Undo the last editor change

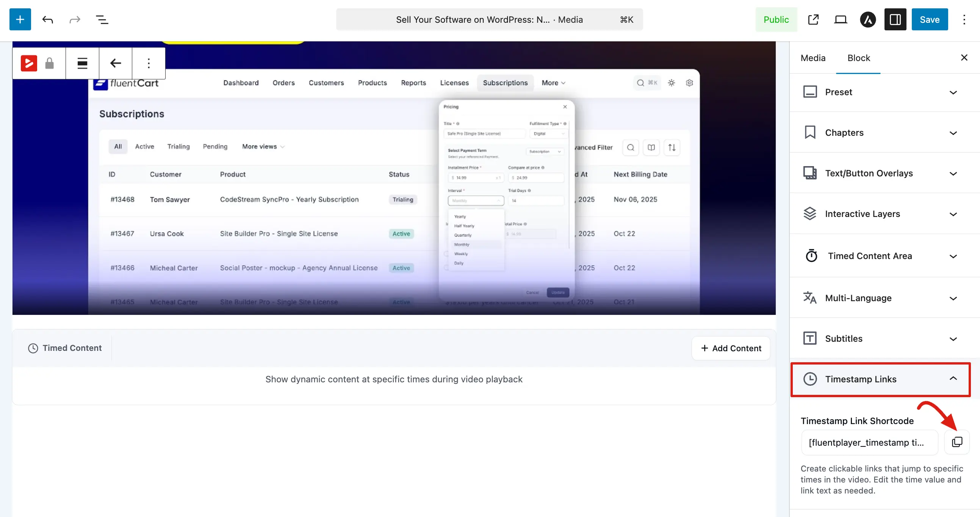point(47,19)
